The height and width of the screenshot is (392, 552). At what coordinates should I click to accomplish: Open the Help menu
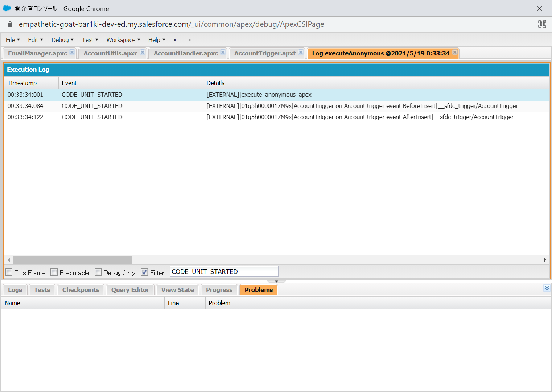click(x=157, y=40)
